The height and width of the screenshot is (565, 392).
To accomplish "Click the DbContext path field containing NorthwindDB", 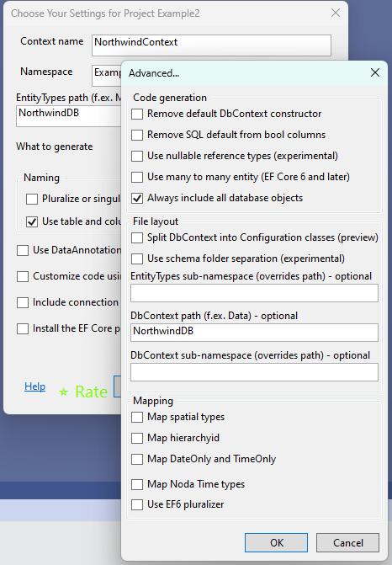I will tap(254, 333).
